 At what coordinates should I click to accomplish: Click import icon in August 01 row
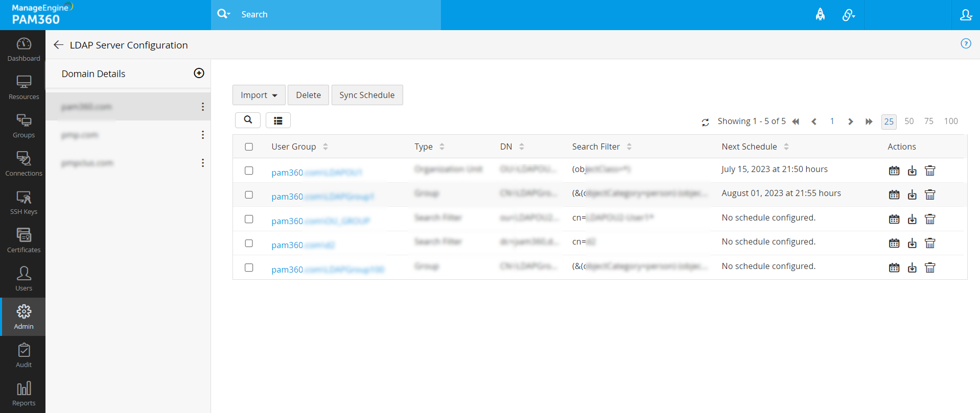912,195
